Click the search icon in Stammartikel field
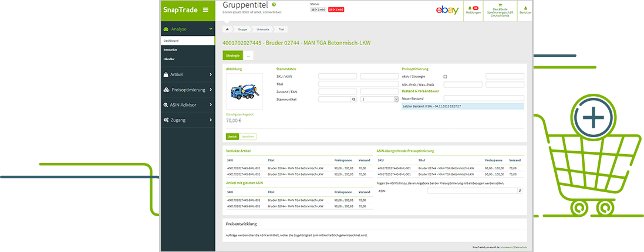This screenshot has height=252, width=644. [354, 99]
